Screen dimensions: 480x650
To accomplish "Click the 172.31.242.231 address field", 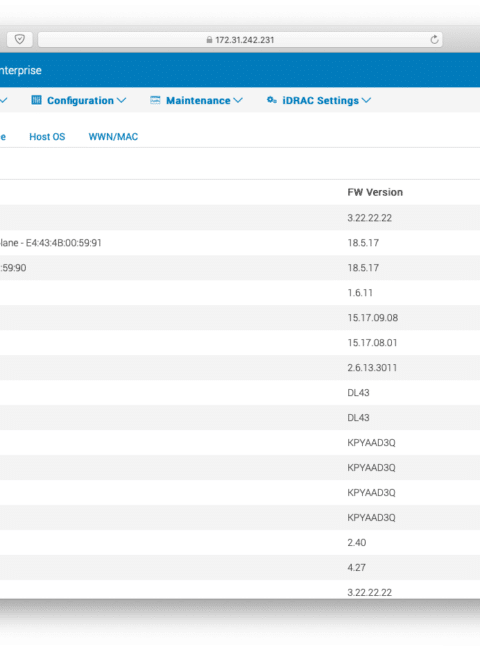I will [x=240, y=40].
